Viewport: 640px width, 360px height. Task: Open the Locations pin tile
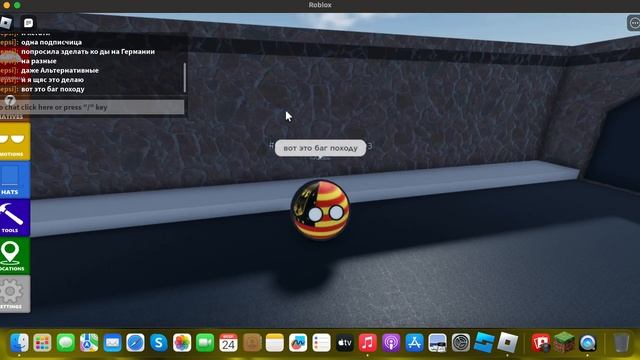(x=15, y=256)
